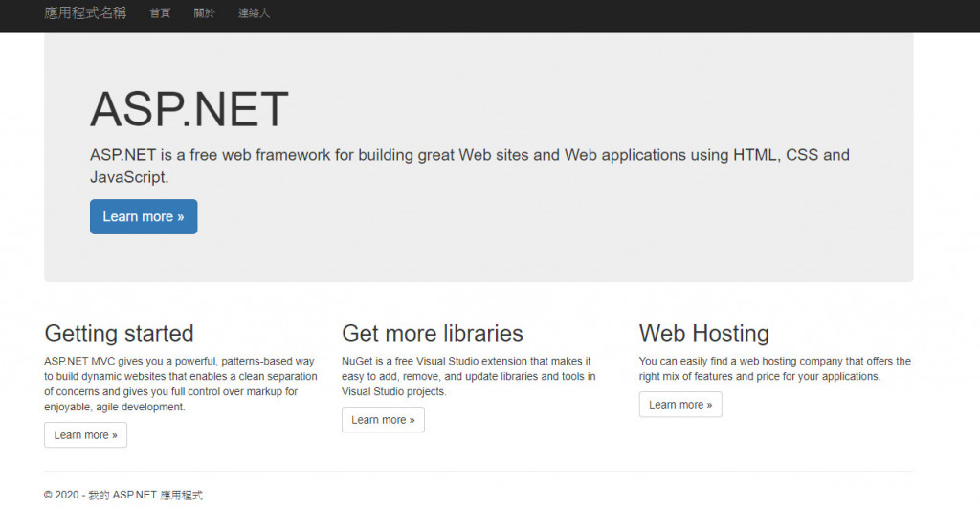This screenshot has height=509, width=980.
Task: Click the blue Learn more button
Action: click(x=144, y=217)
